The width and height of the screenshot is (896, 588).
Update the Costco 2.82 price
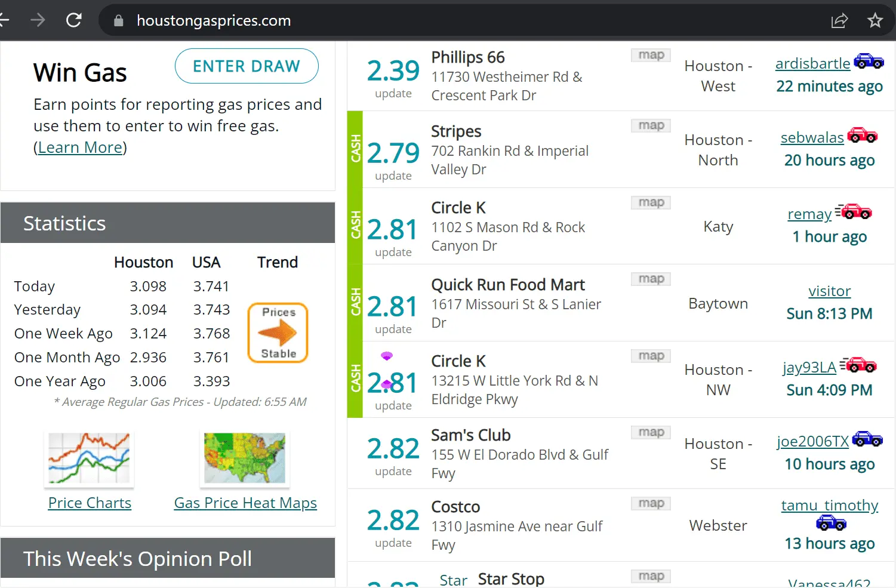[393, 543]
